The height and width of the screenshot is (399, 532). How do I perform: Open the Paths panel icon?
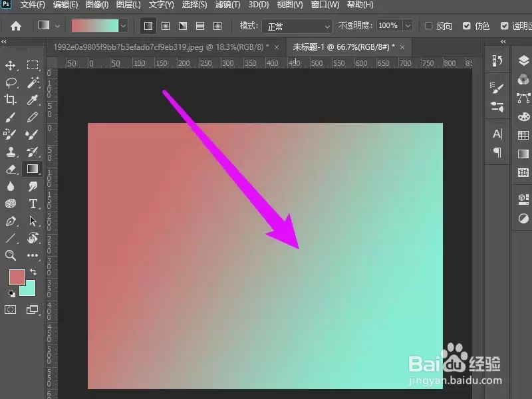point(523,98)
